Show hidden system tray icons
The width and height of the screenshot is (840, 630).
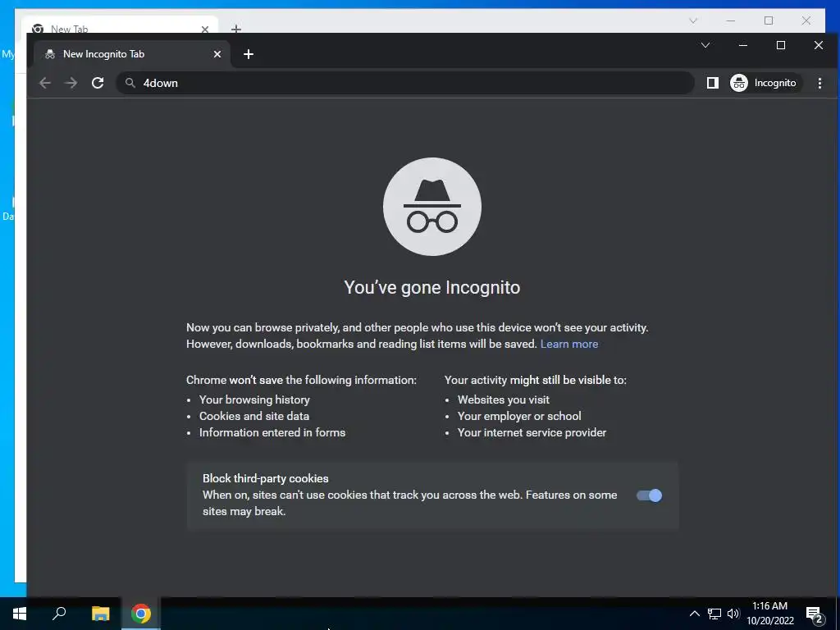click(x=694, y=614)
